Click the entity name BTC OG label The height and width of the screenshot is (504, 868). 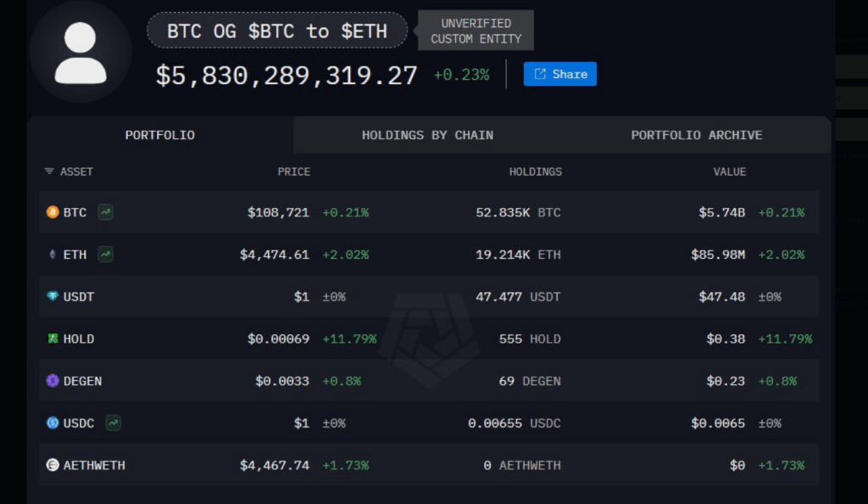[x=276, y=31]
